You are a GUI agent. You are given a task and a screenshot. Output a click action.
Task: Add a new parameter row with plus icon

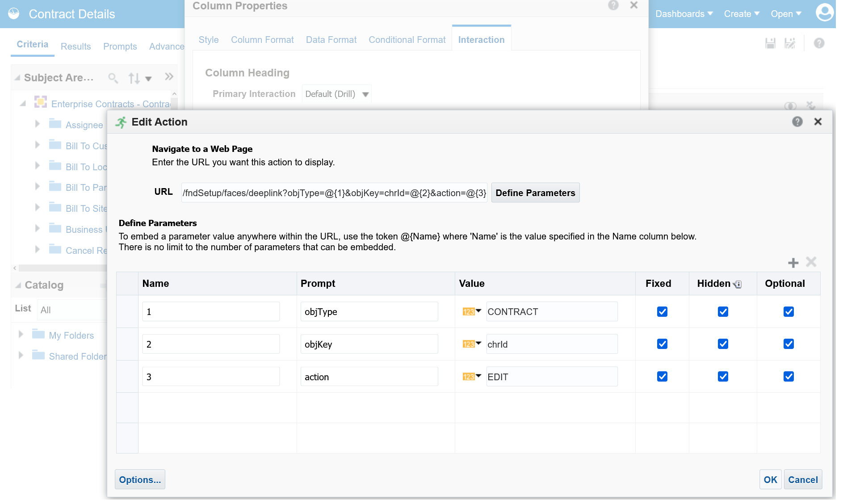click(793, 263)
